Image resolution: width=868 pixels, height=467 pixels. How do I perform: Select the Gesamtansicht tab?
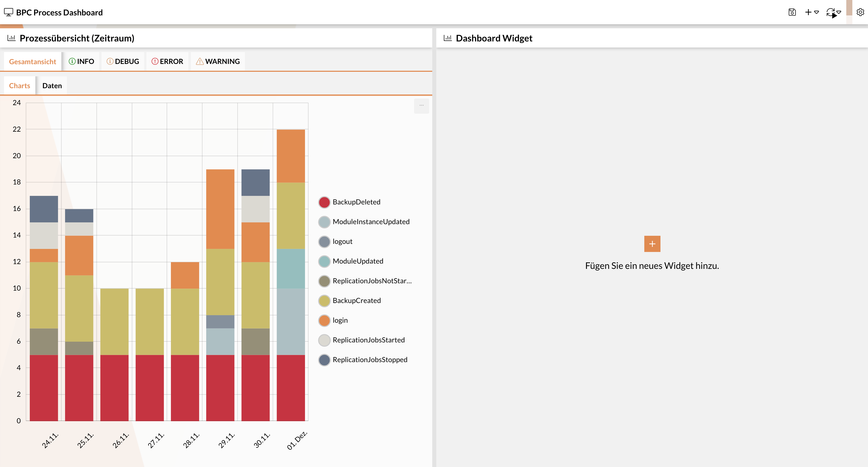32,62
